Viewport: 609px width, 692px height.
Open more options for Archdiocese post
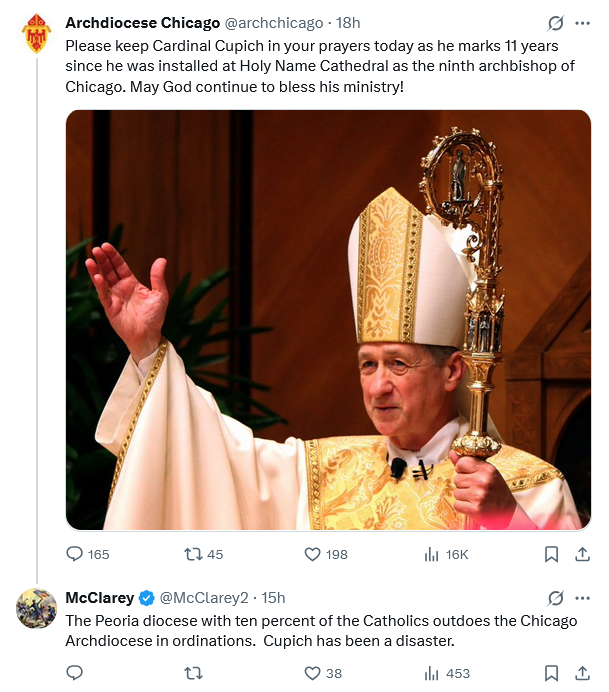click(583, 22)
